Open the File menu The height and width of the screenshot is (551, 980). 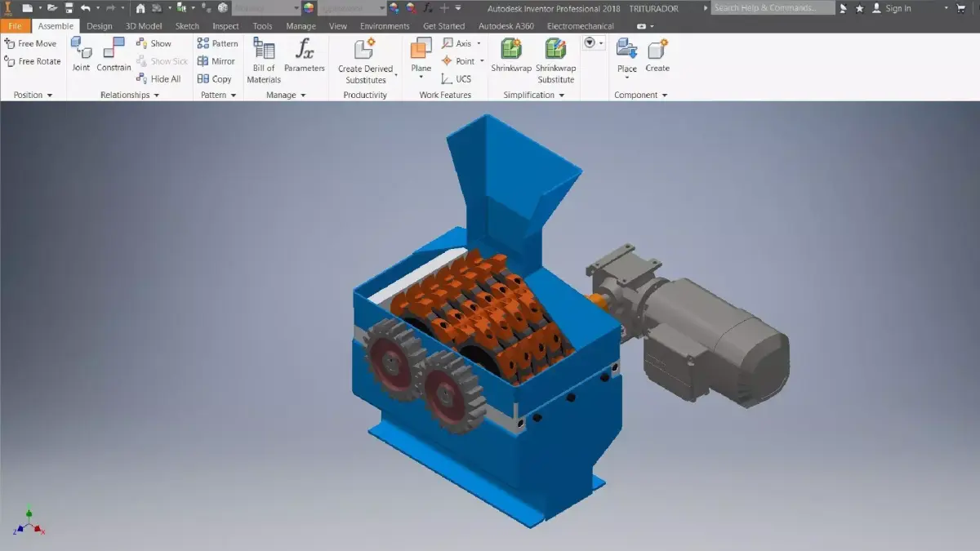(x=16, y=26)
